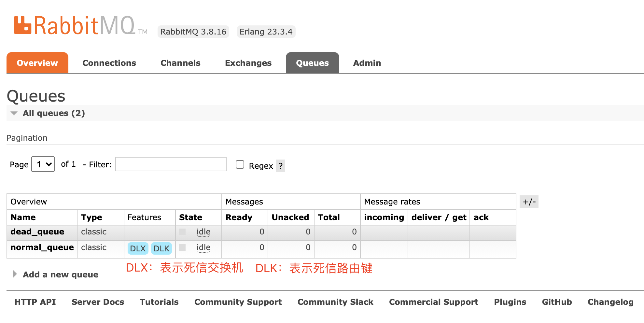Sort by Unacked messages column

(290, 217)
